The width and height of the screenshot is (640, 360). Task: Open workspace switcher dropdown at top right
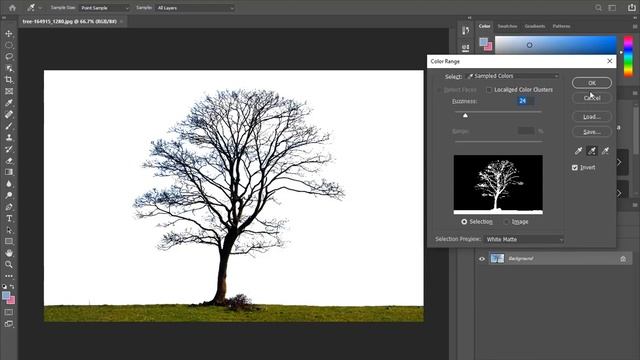point(612,8)
